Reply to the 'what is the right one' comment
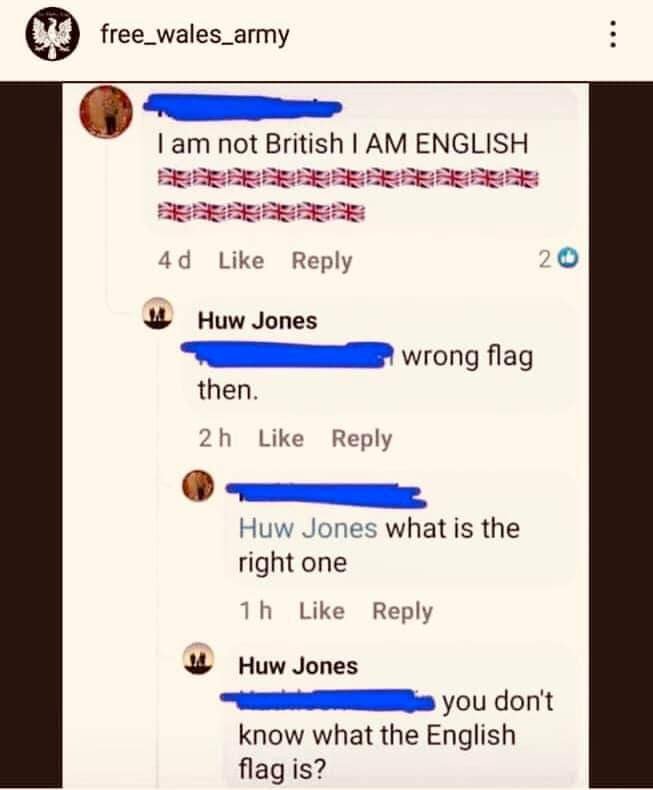The image size is (653, 790). tap(402, 611)
